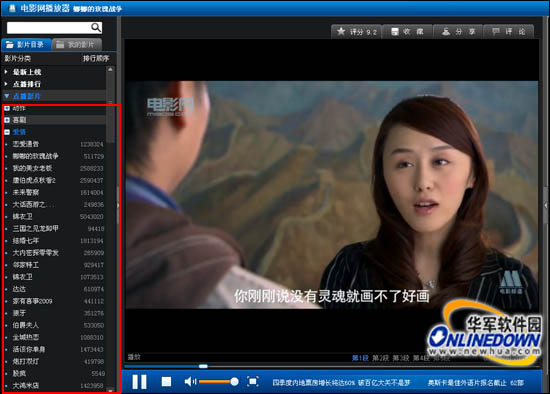Click the 分享 share button
Screen dimensions: 550x394
[x=458, y=32]
